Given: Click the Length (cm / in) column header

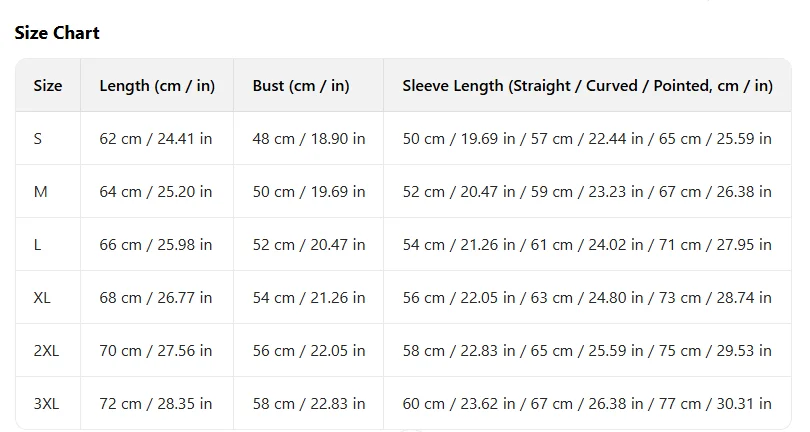Looking at the screenshot, I should pyautogui.click(x=157, y=85).
